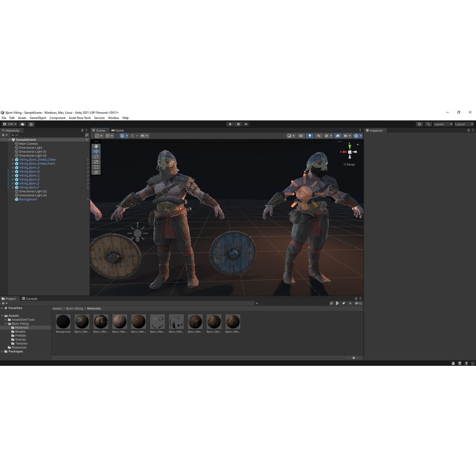The image size is (476, 476).
Task: Select the Scale tool
Action: point(96,162)
